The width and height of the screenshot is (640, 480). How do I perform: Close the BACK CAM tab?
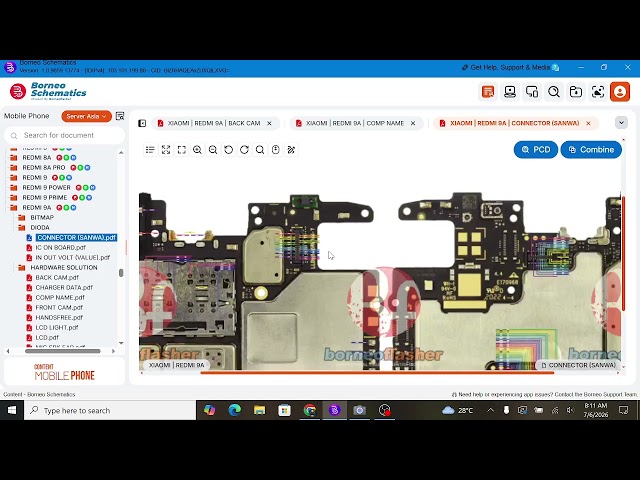(269, 123)
